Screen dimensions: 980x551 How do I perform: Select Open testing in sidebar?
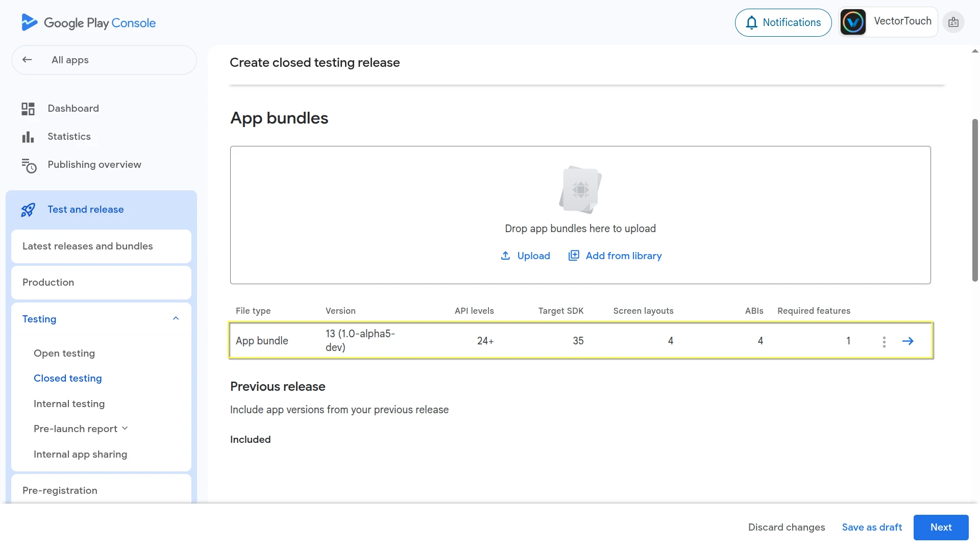(64, 353)
